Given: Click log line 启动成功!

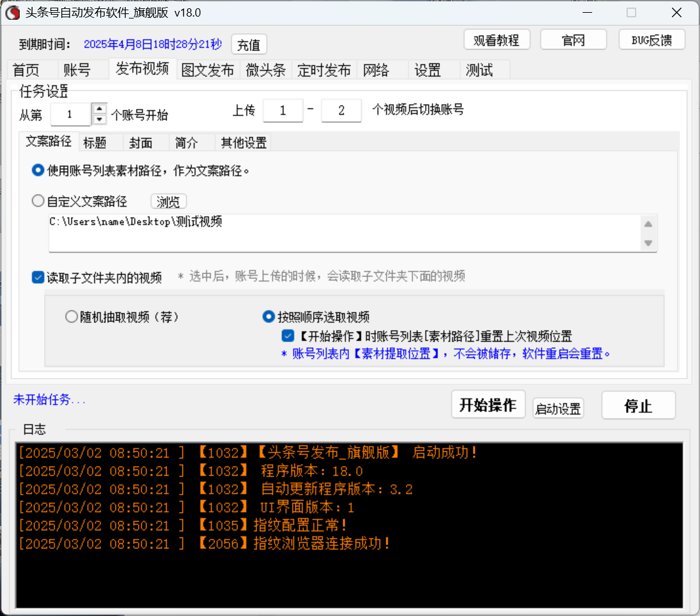Looking at the screenshot, I should 248,453.
